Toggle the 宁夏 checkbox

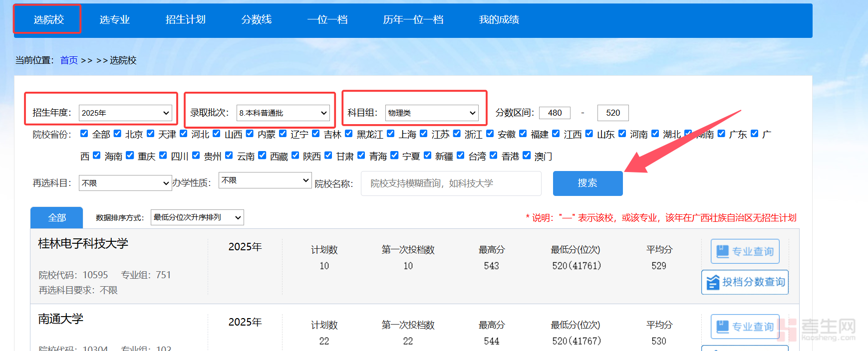pyautogui.click(x=394, y=155)
